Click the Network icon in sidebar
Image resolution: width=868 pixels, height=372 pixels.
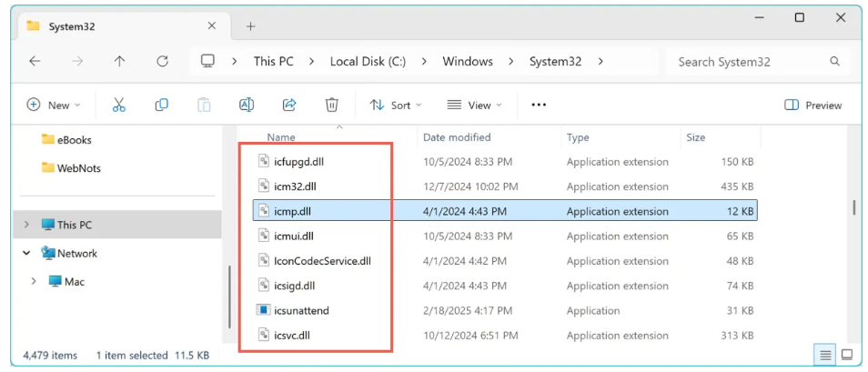point(48,253)
